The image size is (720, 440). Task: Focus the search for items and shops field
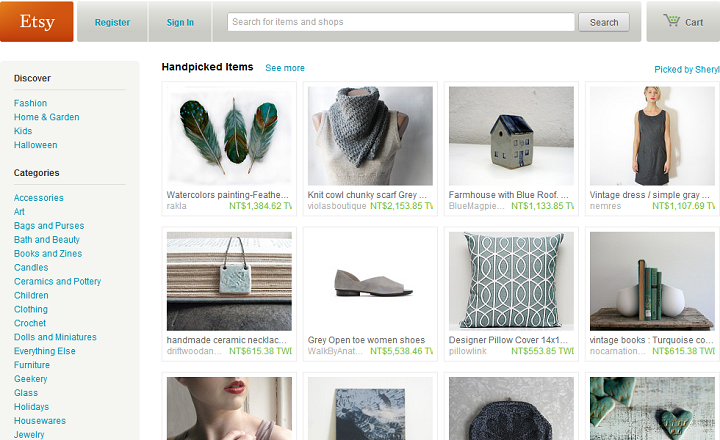pyautogui.click(x=401, y=22)
